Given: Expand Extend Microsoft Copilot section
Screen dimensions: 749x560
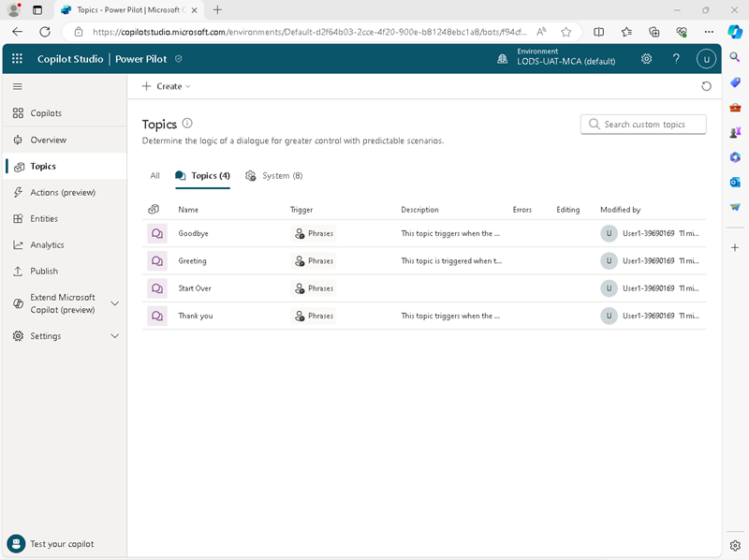Looking at the screenshot, I should (114, 303).
